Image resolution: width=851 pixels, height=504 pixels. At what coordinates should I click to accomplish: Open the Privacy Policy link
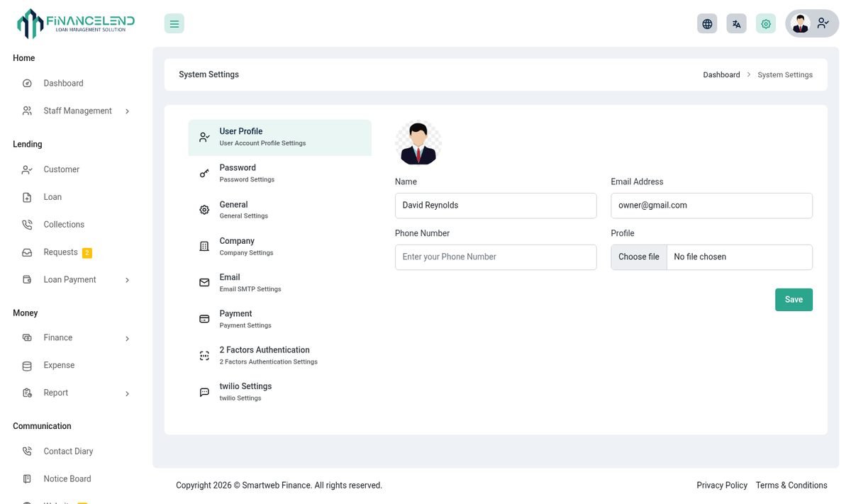click(722, 486)
